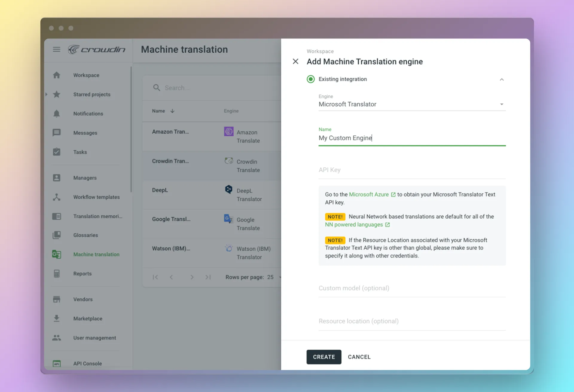Click the CANCEL button
574x392 pixels.
(x=359, y=357)
